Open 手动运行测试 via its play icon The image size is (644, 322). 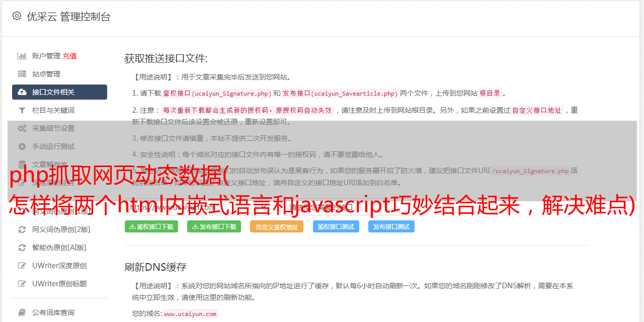point(22,146)
